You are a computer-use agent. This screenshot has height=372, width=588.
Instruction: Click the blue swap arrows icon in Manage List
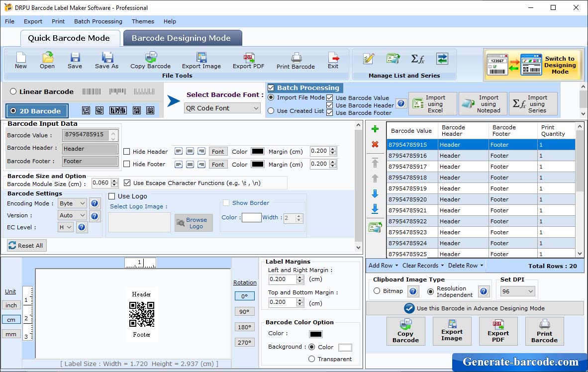(x=442, y=59)
